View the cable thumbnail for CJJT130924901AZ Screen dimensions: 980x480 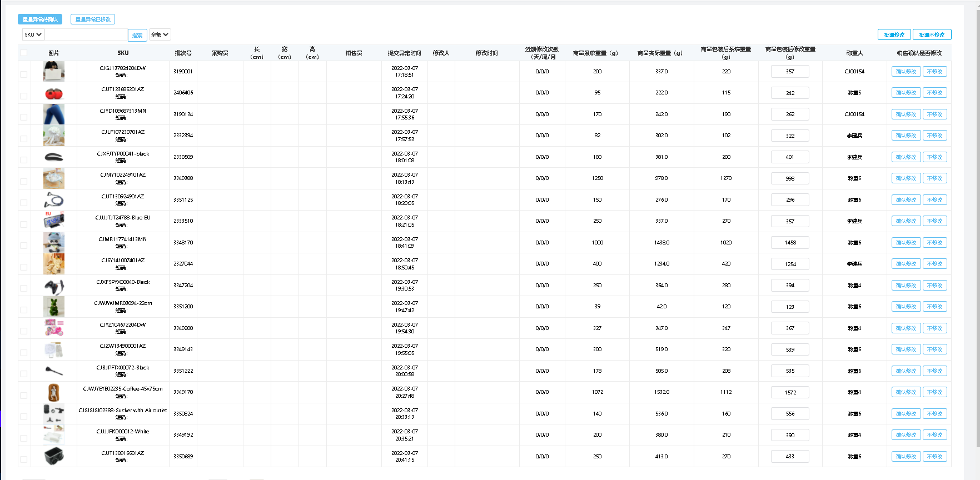point(54,200)
